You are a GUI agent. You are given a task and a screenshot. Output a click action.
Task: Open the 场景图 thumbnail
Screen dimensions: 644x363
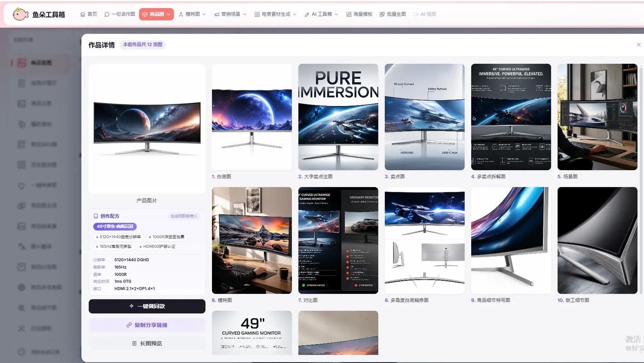tap(598, 117)
